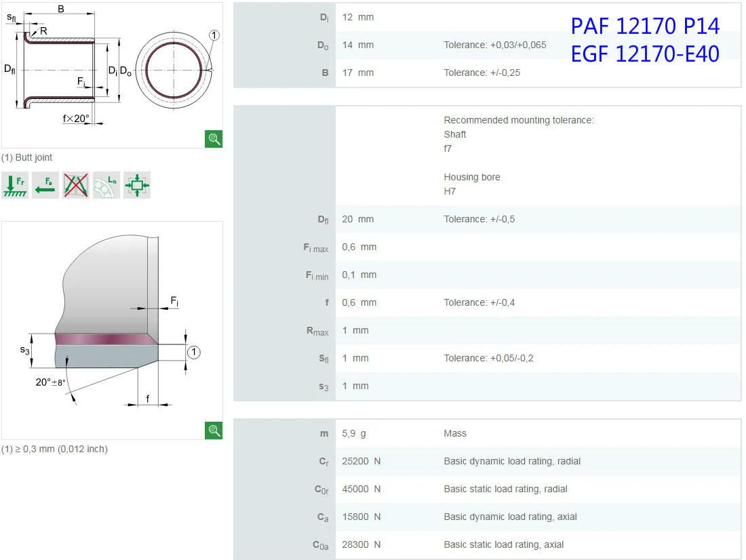
Task: Select the B 17 mm width row
Action: point(482,73)
